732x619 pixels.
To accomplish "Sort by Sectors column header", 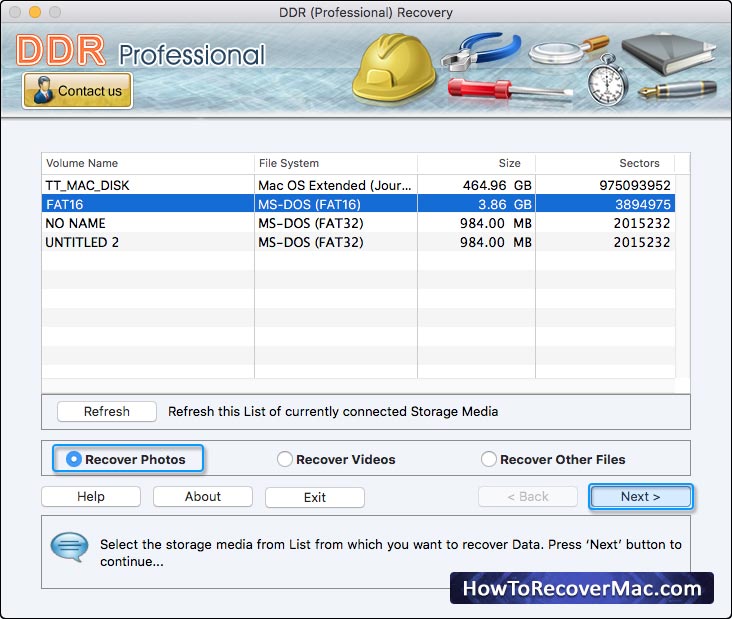I will tap(605, 163).
